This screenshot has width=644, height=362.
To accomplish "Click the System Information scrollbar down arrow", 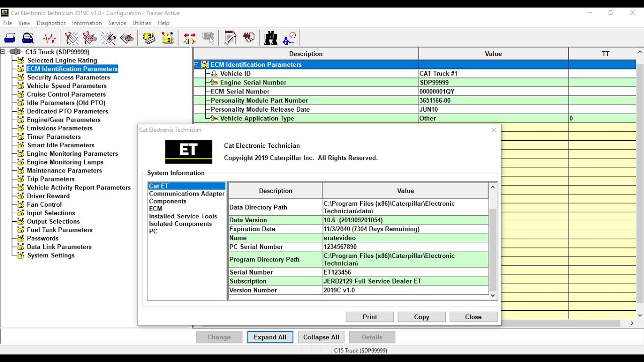I will point(493,296).
